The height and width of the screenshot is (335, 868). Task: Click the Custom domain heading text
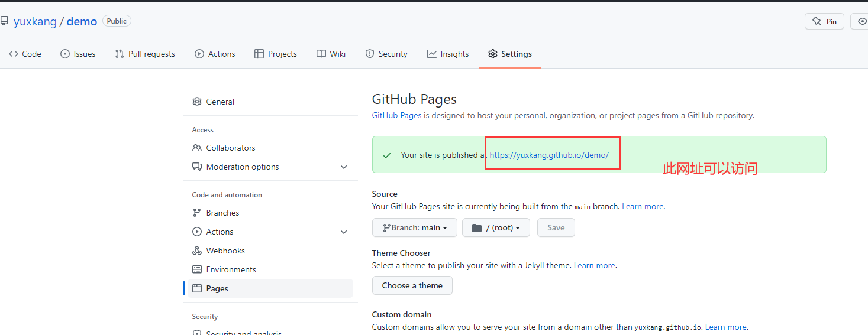402,314
